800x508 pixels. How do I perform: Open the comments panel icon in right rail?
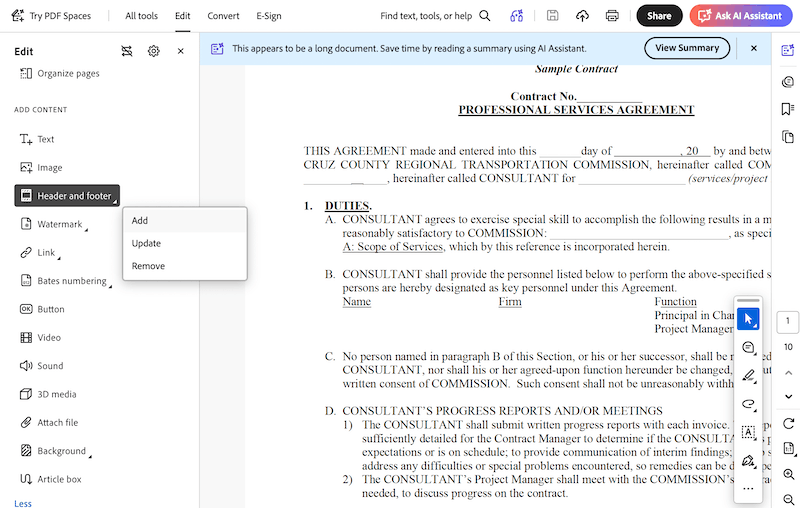[x=788, y=82]
